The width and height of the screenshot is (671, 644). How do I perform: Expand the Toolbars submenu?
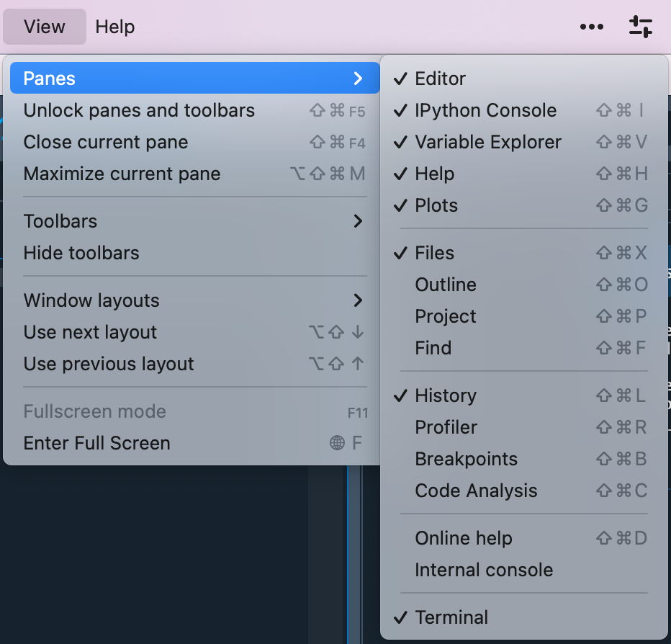point(358,221)
